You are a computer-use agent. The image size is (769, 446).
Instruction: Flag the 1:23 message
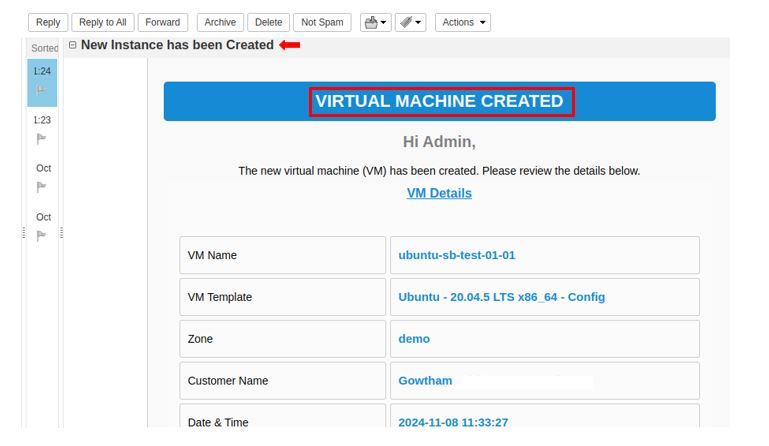coord(41,139)
